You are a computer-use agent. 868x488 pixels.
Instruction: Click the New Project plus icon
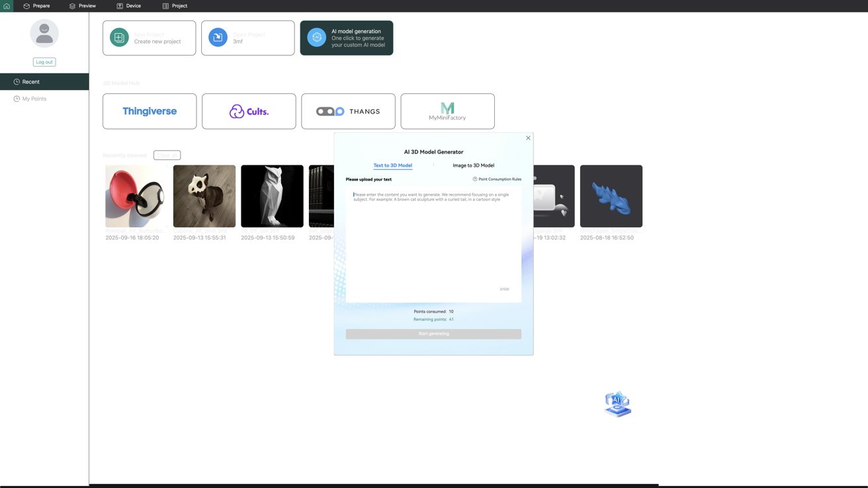point(119,38)
